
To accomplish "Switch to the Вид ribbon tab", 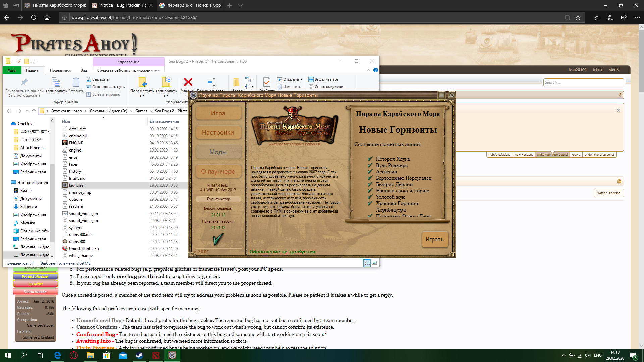I will click(x=84, y=70).
